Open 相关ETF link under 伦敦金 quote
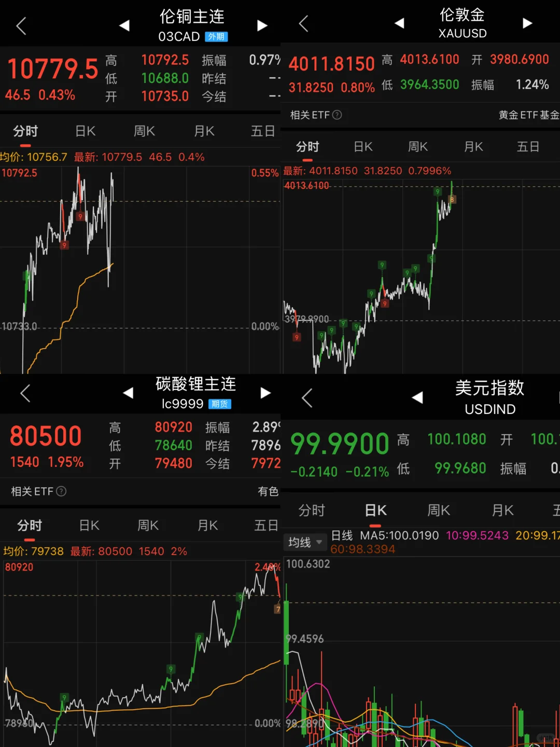Image resolution: width=560 pixels, height=747 pixels. (x=310, y=115)
